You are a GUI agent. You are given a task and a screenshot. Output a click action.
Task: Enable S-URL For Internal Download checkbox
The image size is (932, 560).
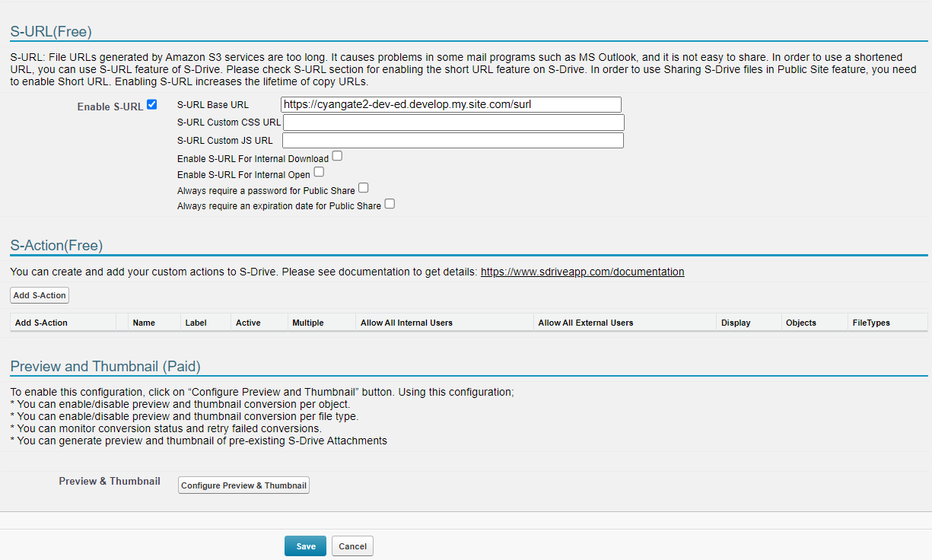pos(337,156)
